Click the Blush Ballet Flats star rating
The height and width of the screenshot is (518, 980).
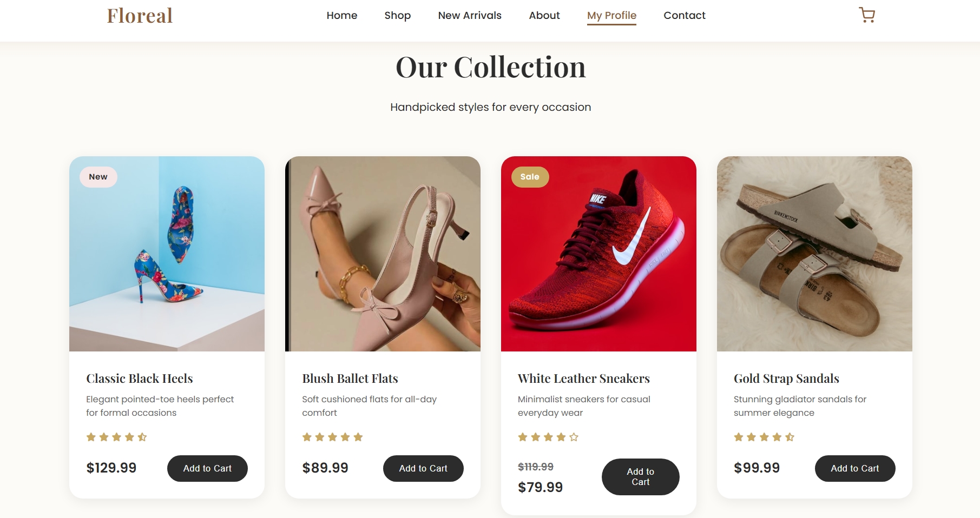pyautogui.click(x=332, y=437)
